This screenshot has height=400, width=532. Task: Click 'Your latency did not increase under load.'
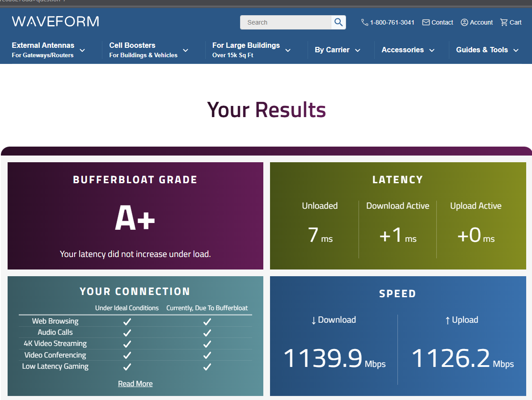point(135,254)
